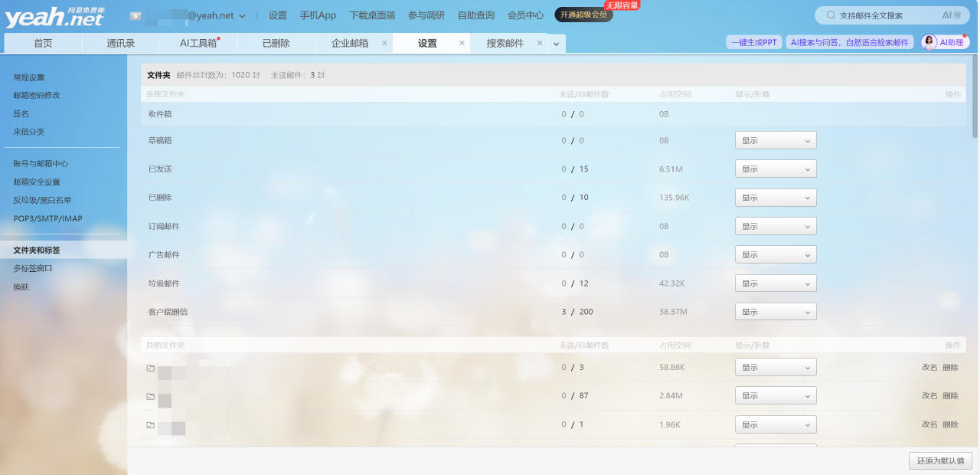The height and width of the screenshot is (475, 980).
Task: Click the search magnifier icon
Action: point(831,15)
